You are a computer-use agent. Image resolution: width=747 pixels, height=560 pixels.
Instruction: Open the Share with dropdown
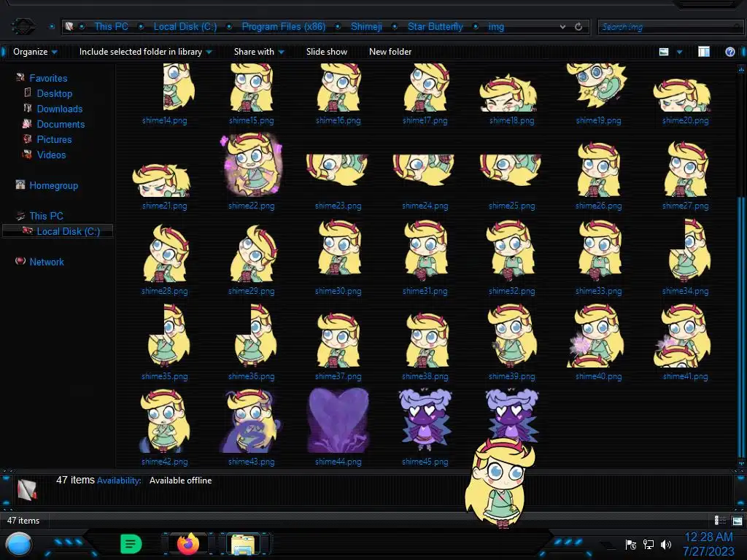[x=259, y=52]
